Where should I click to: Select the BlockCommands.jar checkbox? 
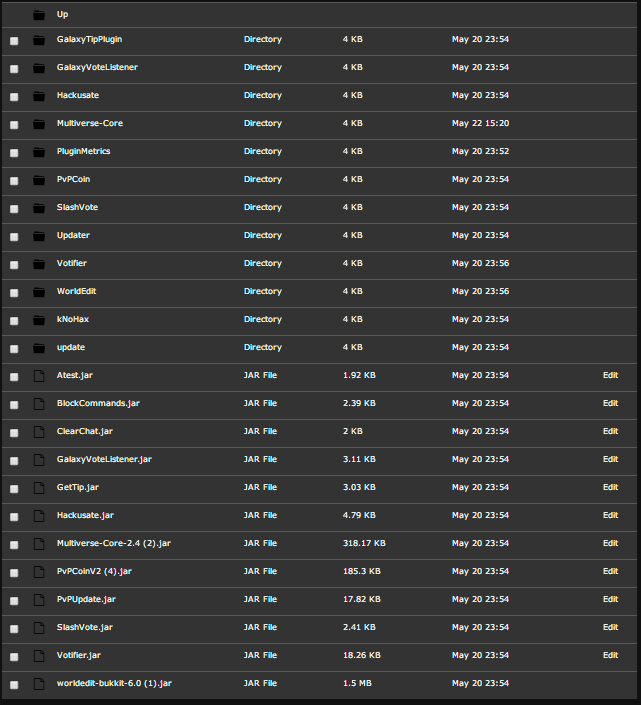pos(14,405)
